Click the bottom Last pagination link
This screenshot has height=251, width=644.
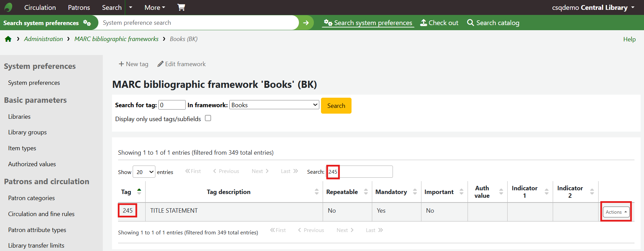pyautogui.click(x=374, y=230)
